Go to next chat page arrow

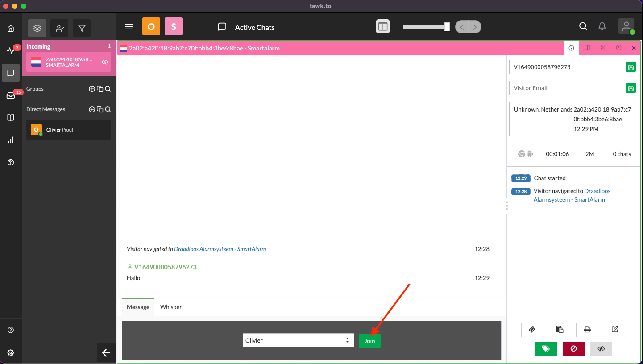(475, 27)
